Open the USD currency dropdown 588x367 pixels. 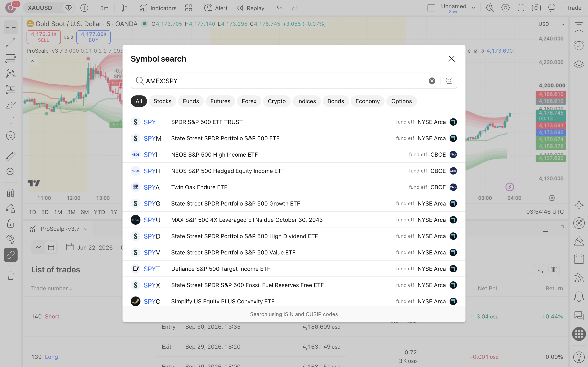(x=551, y=24)
